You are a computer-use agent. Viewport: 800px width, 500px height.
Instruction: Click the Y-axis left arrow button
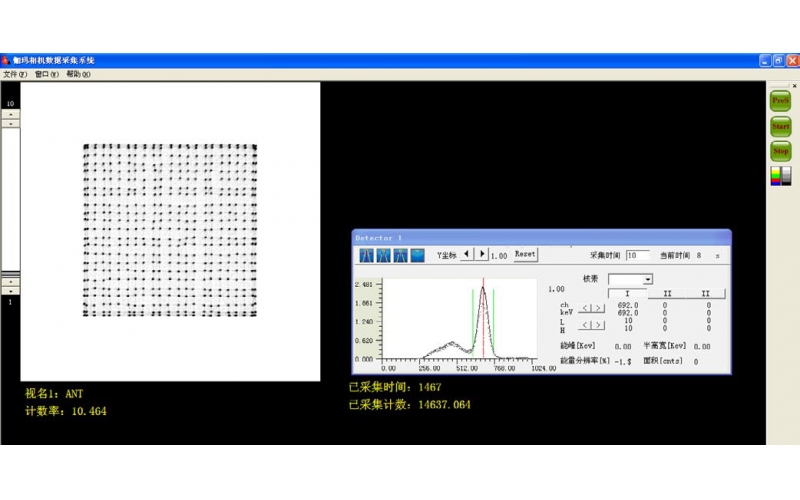(x=467, y=255)
